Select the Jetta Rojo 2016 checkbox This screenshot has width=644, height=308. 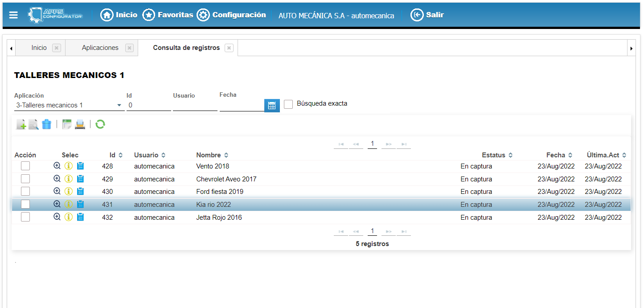(25, 217)
